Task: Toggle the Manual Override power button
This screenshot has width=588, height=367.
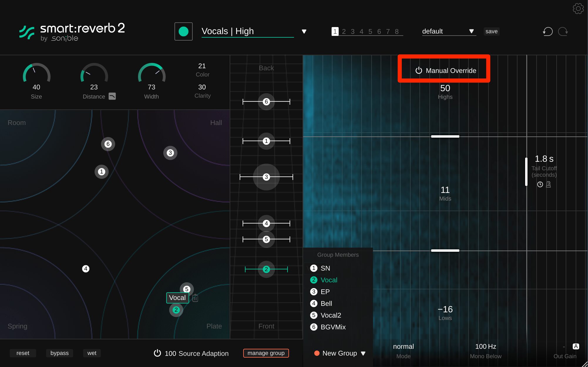Action: click(419, 71)
